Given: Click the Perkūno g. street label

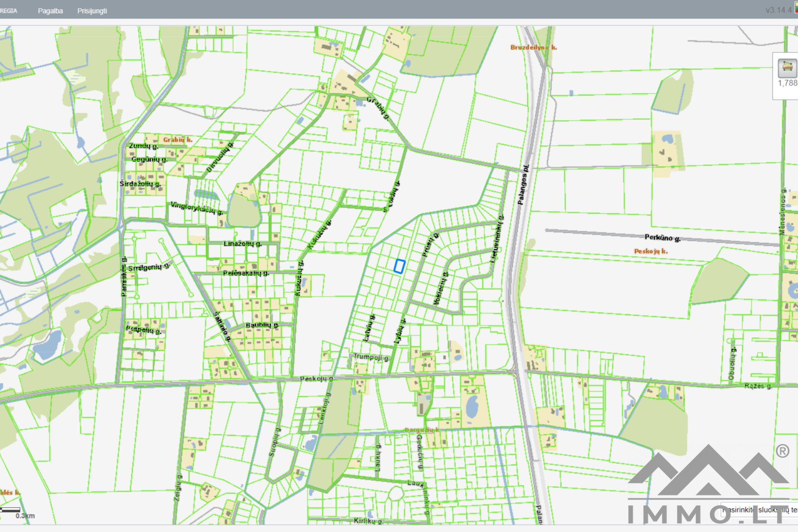Looking at the screenshot, I should coord(663,238).
